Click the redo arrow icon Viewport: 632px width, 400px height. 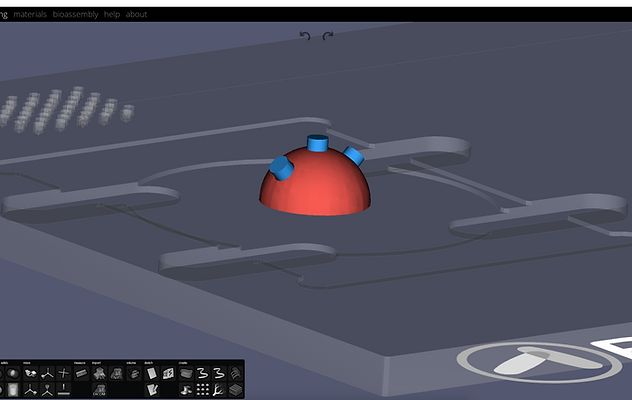click(x=327, y=35)
